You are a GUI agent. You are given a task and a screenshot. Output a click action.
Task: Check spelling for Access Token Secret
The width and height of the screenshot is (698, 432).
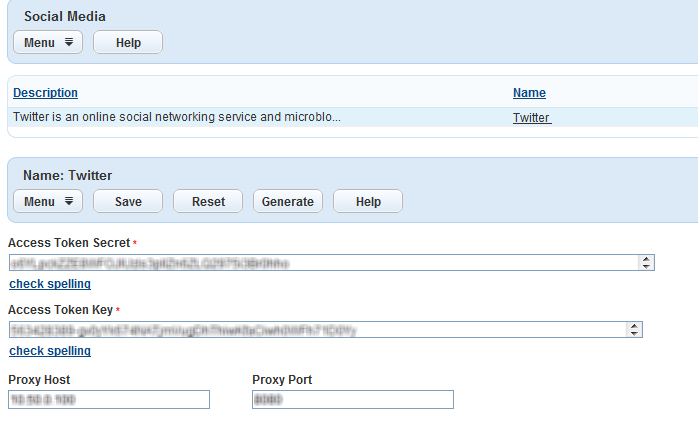(50, 284)
